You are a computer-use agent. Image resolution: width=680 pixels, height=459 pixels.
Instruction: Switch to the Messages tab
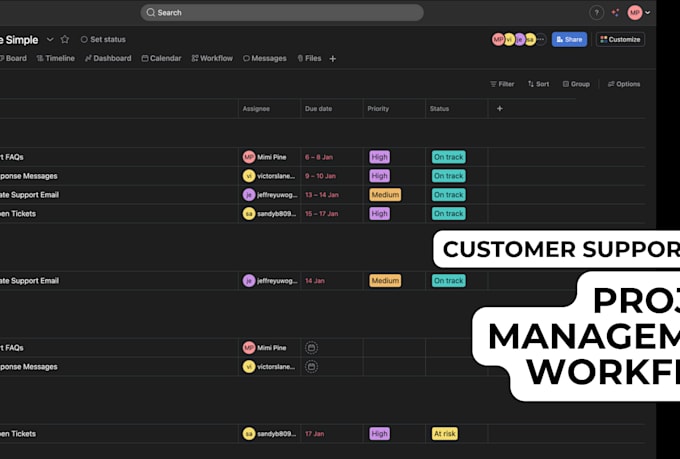(x=265, y=58)
